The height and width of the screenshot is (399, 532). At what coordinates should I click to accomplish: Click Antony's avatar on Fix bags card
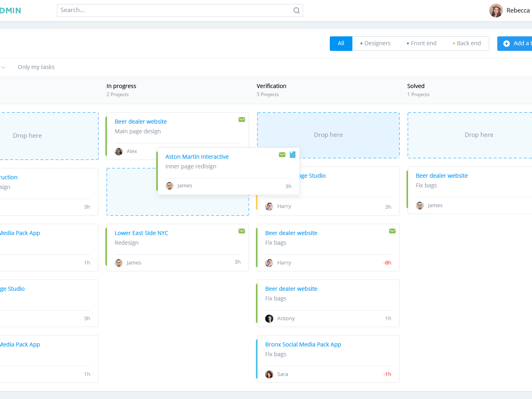269,319
